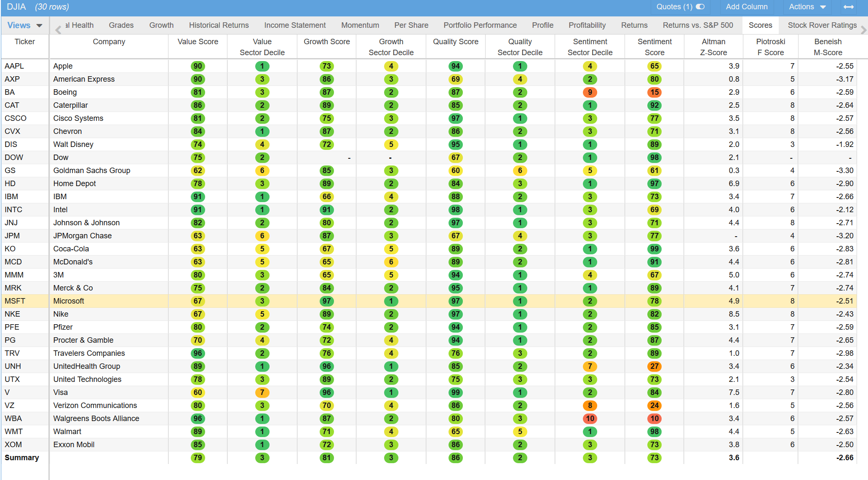Sort by the Value Score column header

click(198, 42)
